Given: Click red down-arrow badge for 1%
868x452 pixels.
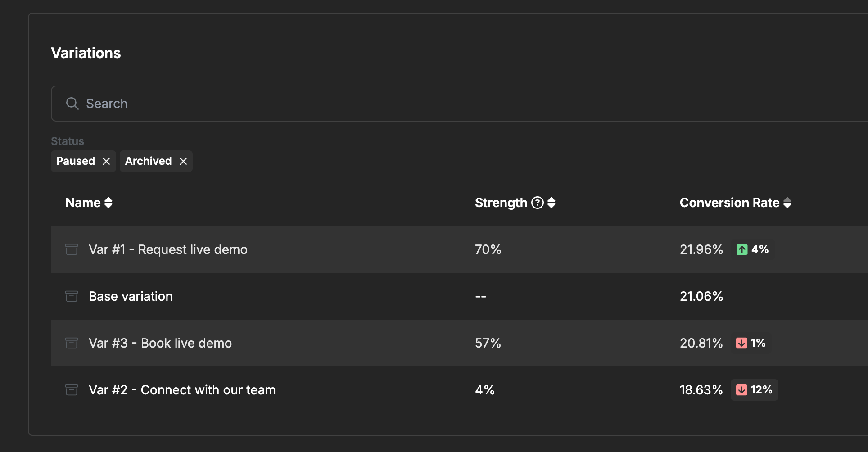Looking at the screenshot, I should point(741,343).
